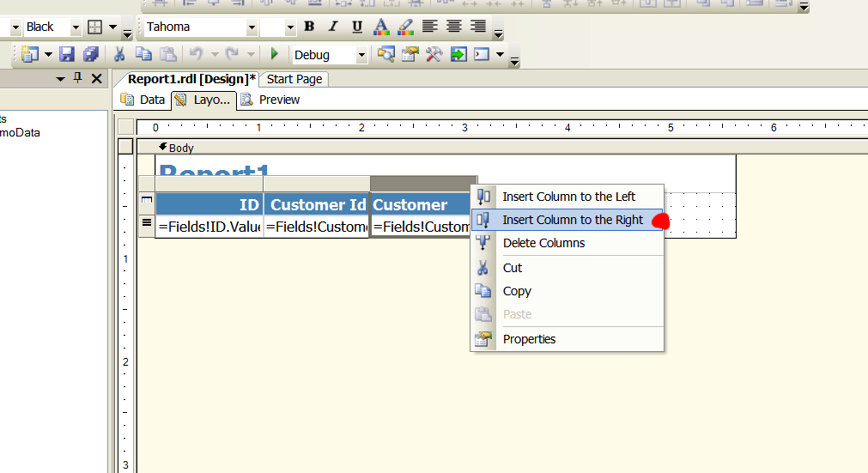Switch to Report1.rdl [Design] tab
The height and width of the screenshot is (473, 868).
tap(191, 79)
